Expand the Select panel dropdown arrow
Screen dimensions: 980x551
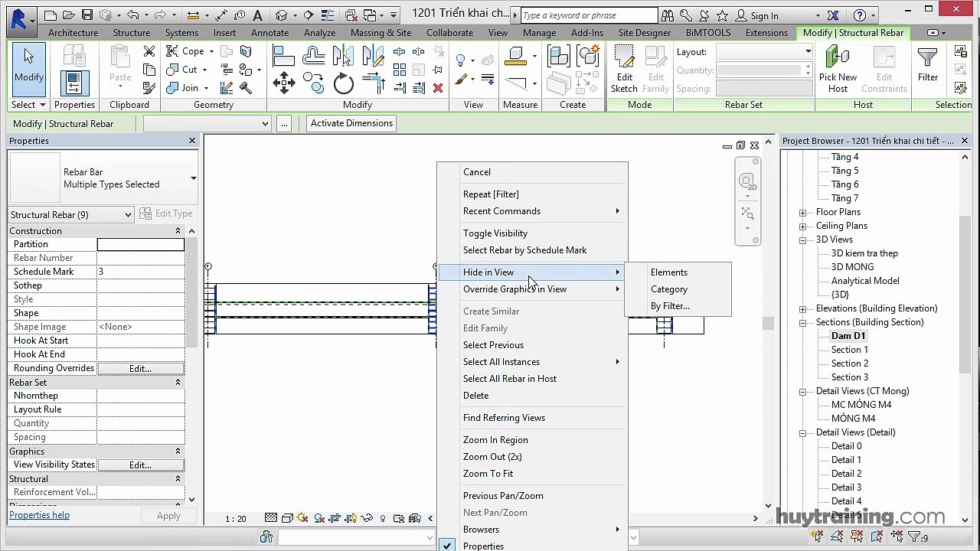[x=43, y=105]
